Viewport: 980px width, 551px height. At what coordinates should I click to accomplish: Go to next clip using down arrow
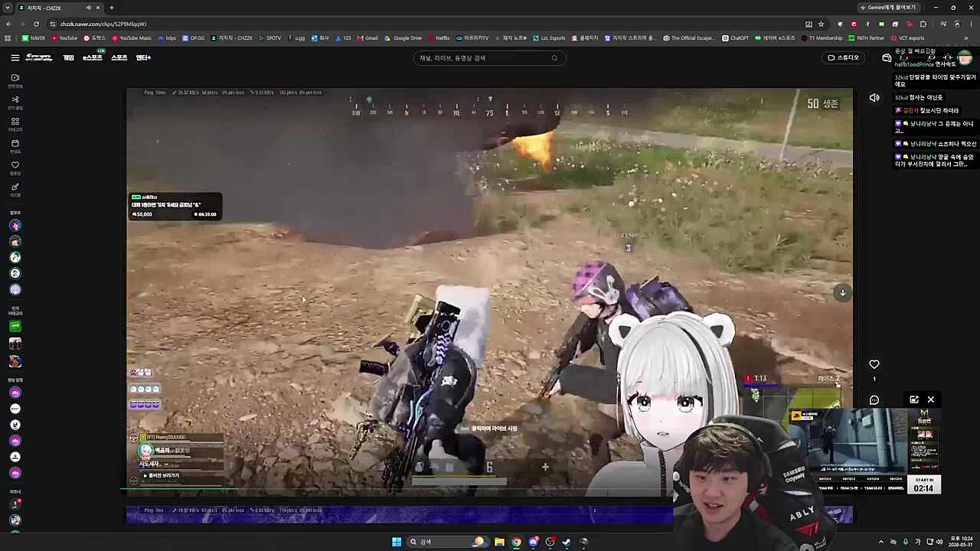pos(843,292)
